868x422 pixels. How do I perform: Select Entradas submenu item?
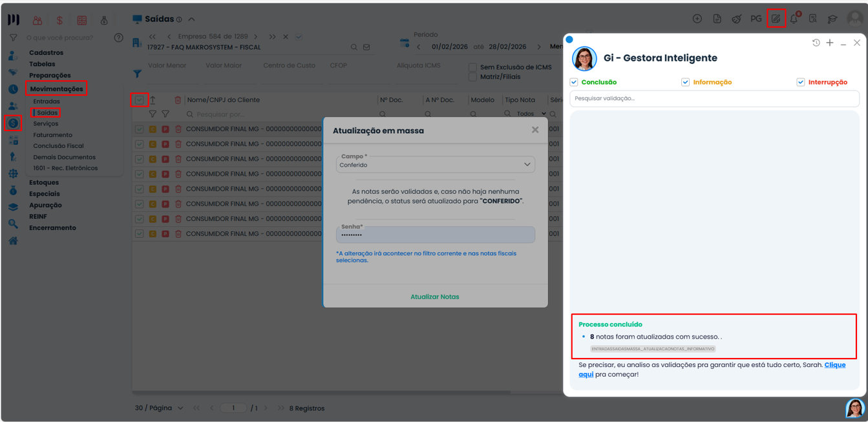tap(47, 101)
